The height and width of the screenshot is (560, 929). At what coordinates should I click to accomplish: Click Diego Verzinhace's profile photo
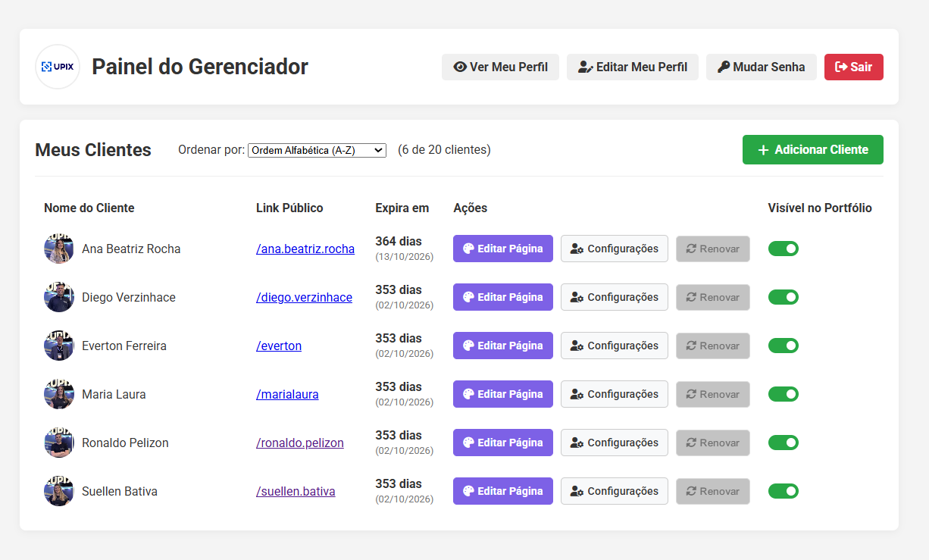(x=58, y=297)
